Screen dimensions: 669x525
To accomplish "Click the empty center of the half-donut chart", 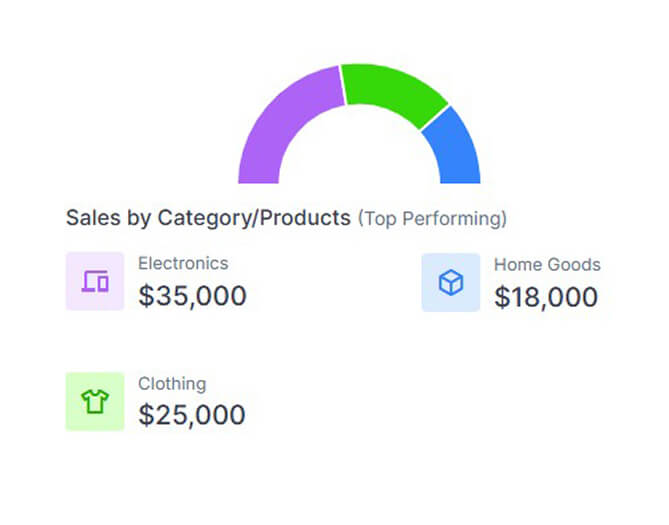I will click(x=359, y=160).
